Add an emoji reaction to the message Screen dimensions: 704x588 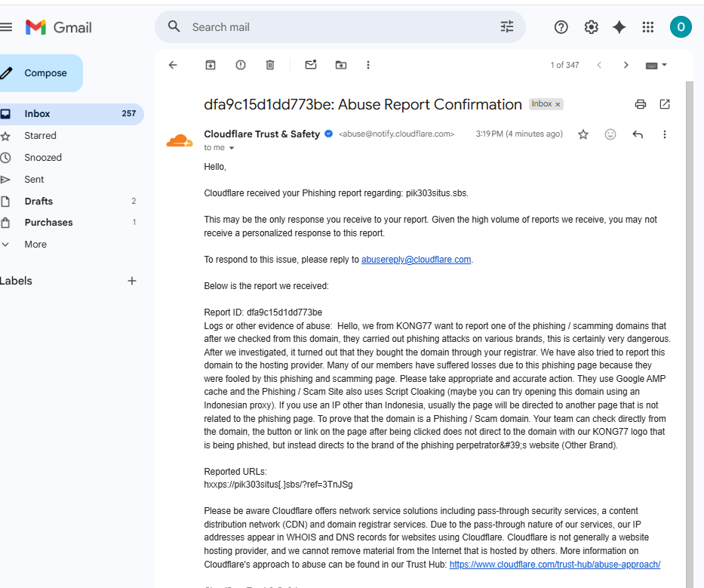point(610,134)
